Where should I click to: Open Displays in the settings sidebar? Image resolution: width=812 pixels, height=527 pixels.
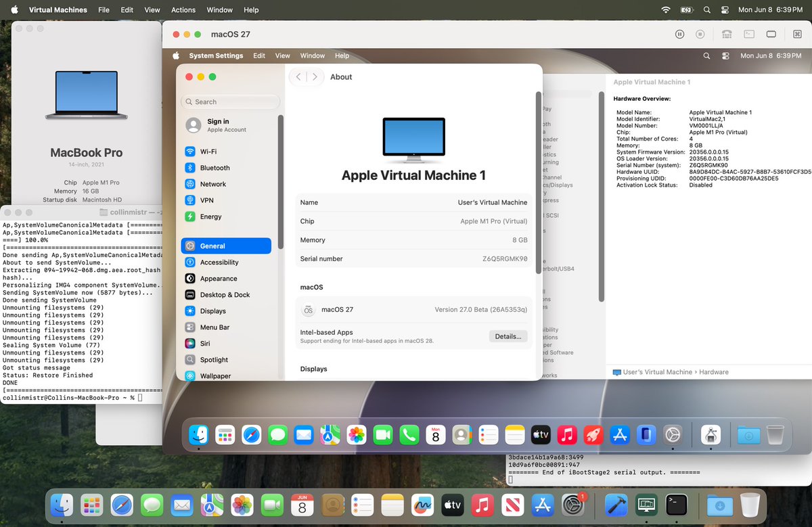pyautogui.click(x=226, y=311)
